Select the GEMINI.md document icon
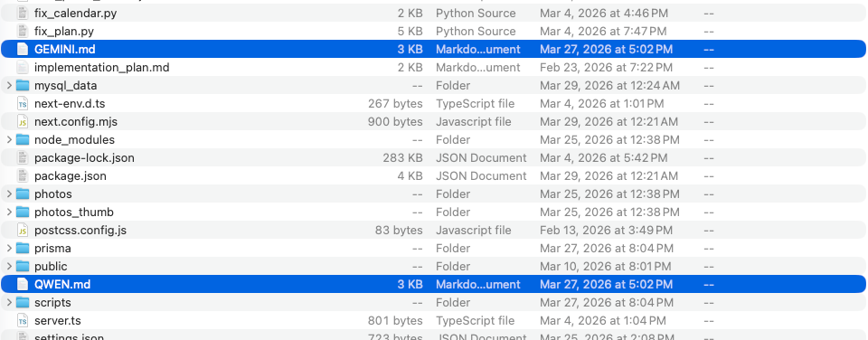This screenshot has height=340, width=868. tap(22, 50)
